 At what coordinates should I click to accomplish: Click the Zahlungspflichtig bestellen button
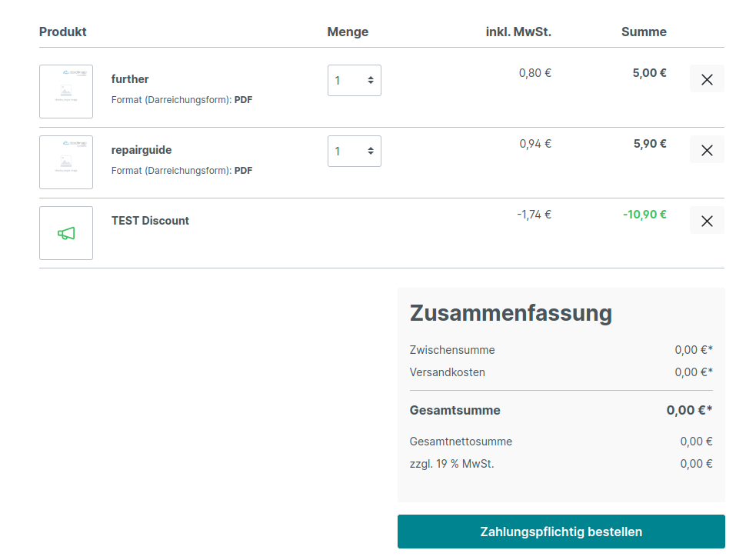click(561, 532)
